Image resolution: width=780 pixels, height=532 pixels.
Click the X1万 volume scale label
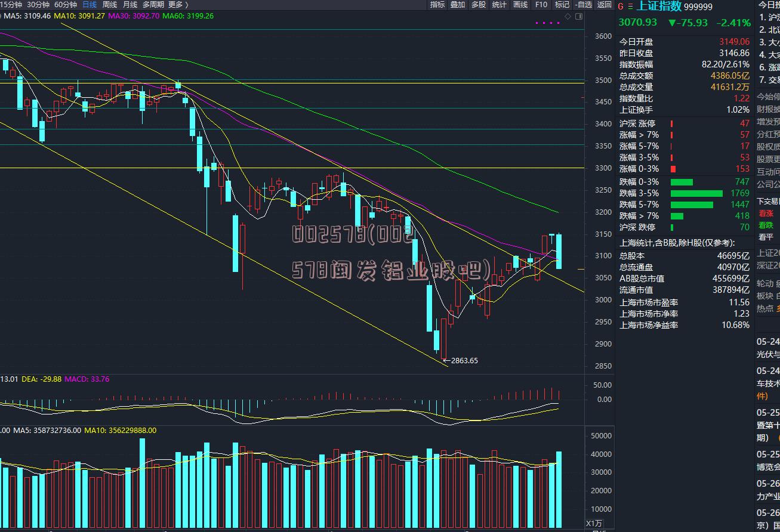(x=594, y=524)
